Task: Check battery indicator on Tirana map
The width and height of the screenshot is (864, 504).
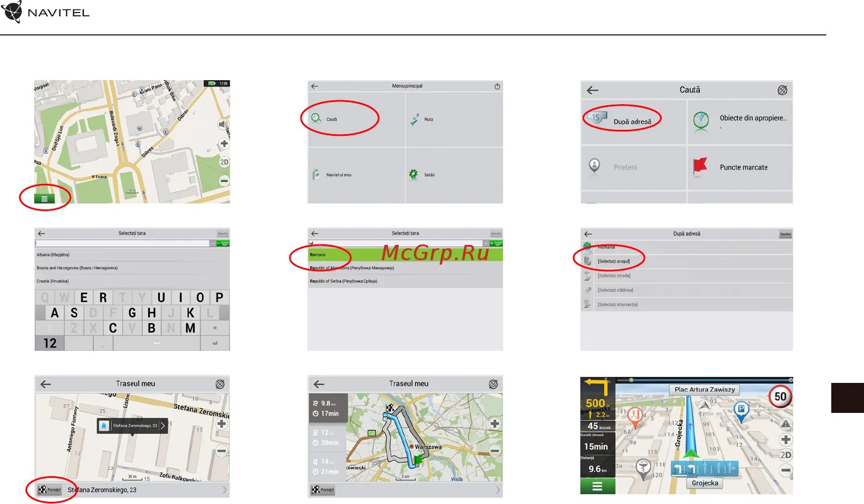Action: click(x=212, y=83)
